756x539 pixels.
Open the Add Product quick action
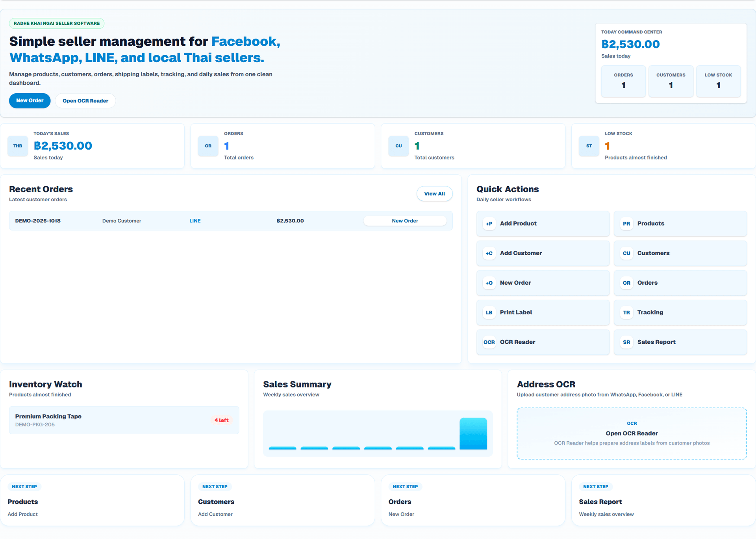pyautogui.click(x=543, y=224)
